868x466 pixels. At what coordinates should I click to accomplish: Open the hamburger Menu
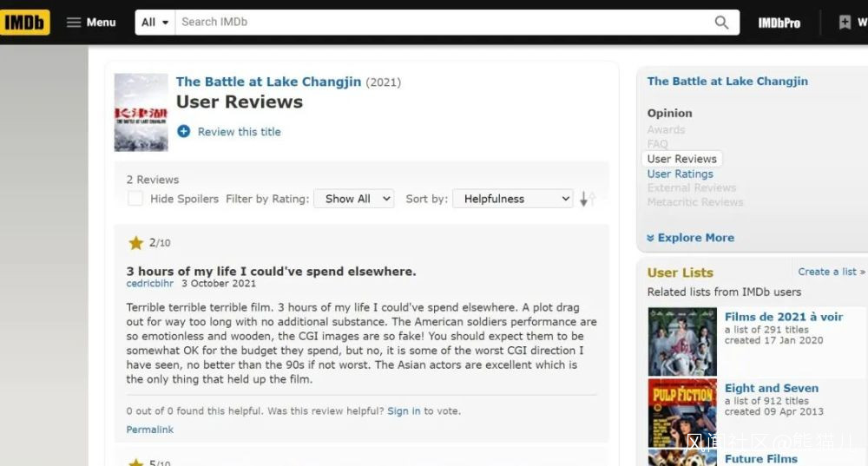coord(91,23)
